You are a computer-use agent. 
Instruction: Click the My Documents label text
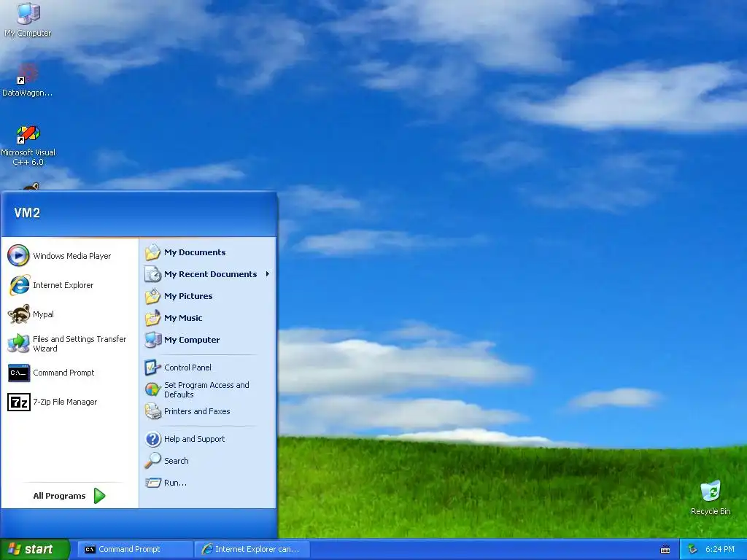coord(195,252)
